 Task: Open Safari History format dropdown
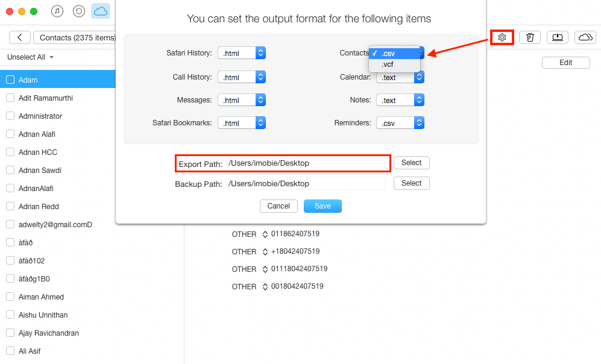point(242,53)
